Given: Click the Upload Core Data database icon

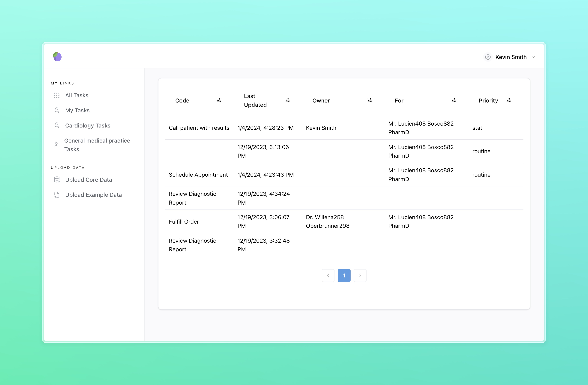Looking at the screenshot, I should click(x=57, y=180).
